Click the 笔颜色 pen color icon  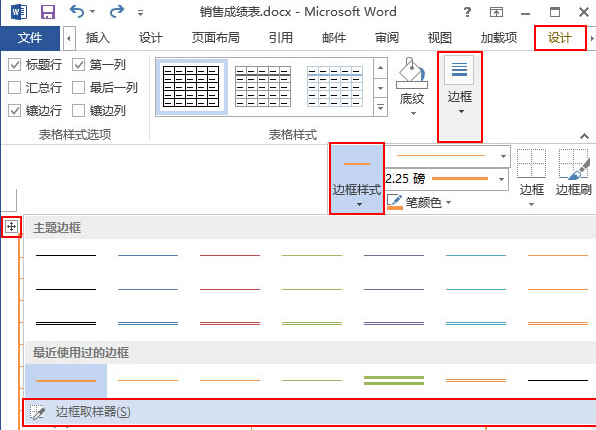coord(395,202)
